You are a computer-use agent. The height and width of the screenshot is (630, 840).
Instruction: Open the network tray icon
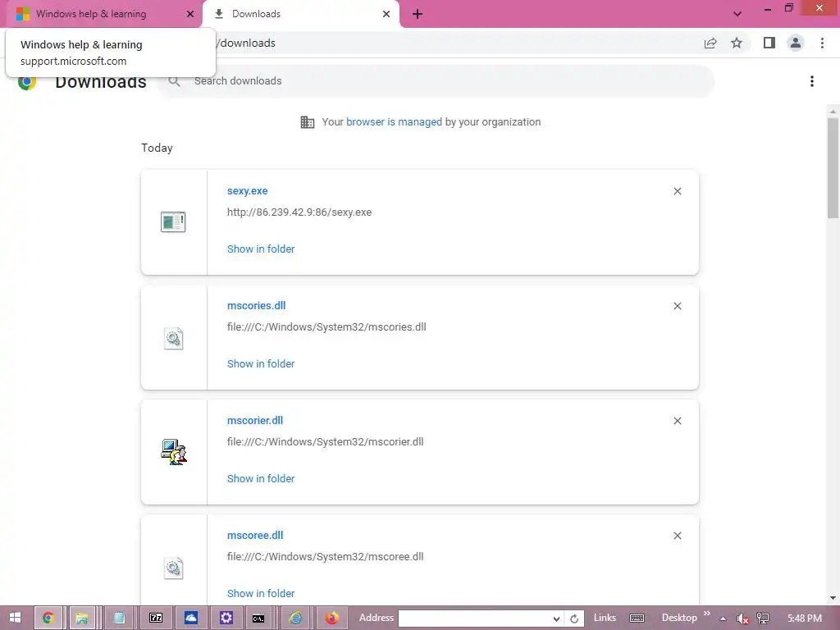(763, 619)
